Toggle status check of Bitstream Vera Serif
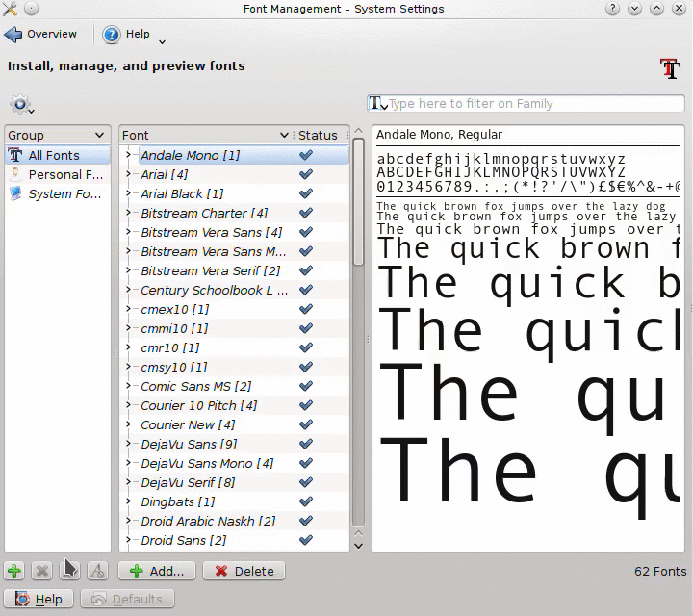 click(306, 270)
